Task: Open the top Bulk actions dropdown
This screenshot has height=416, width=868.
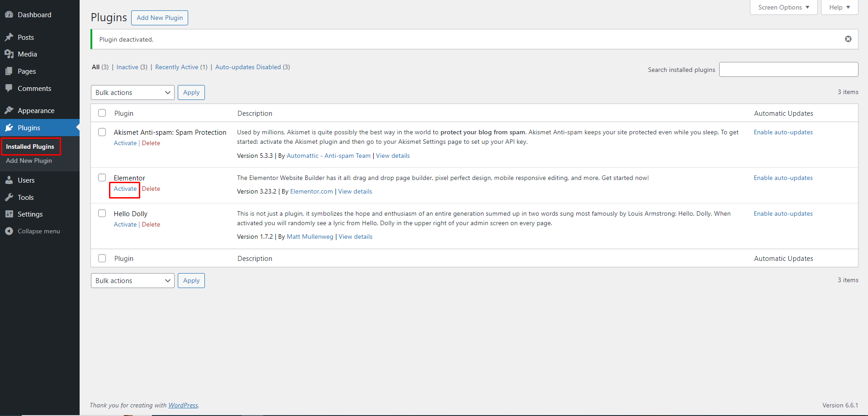Action: [x=133, y=92]
